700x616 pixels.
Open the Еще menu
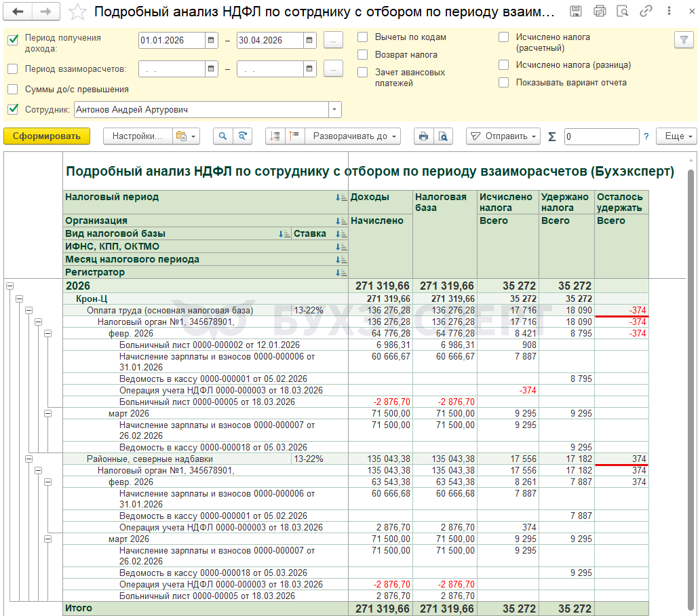point(676,136)
